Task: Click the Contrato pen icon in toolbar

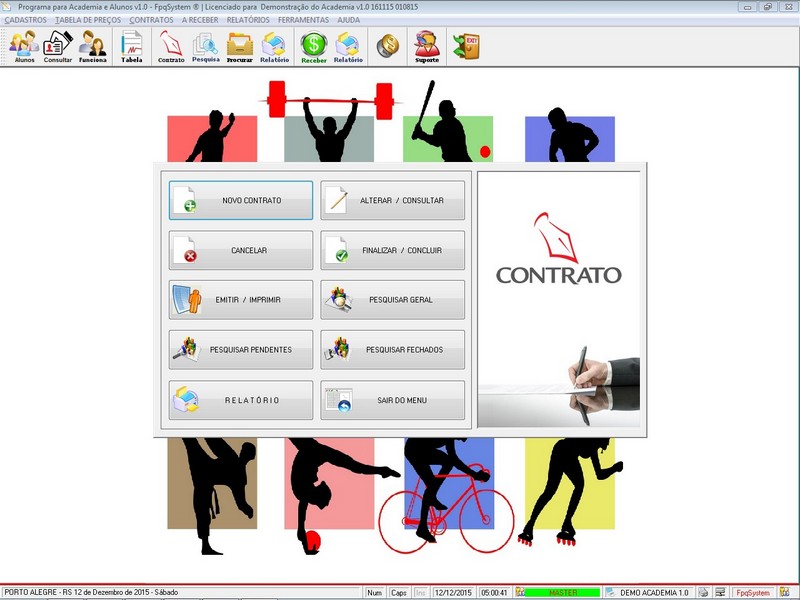Action: coord(171,46)
